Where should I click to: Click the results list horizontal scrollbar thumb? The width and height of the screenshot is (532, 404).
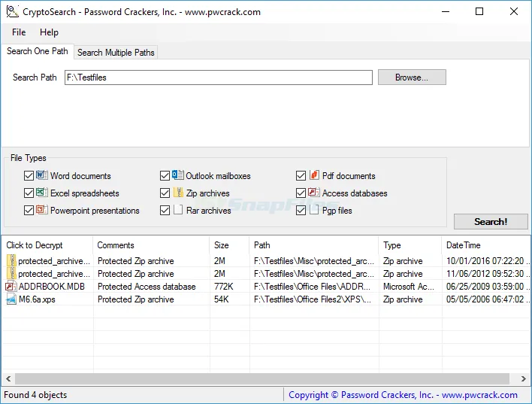[x=262, y=378]
